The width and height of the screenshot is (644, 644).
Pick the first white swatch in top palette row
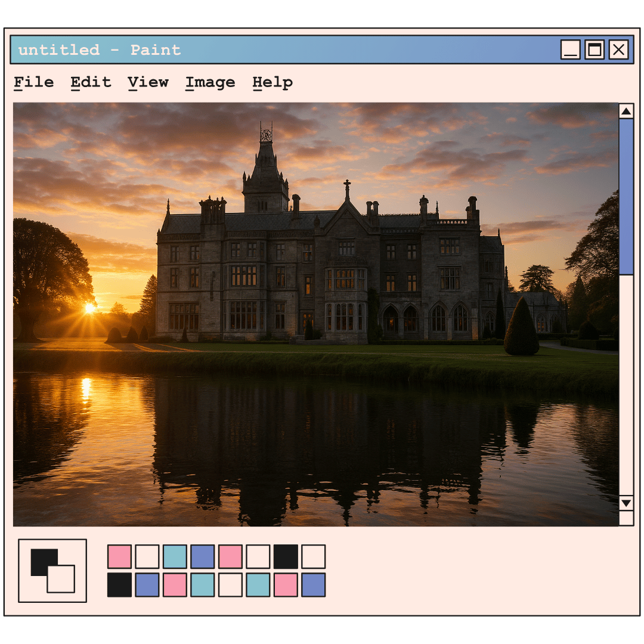[x=147, y=556]
